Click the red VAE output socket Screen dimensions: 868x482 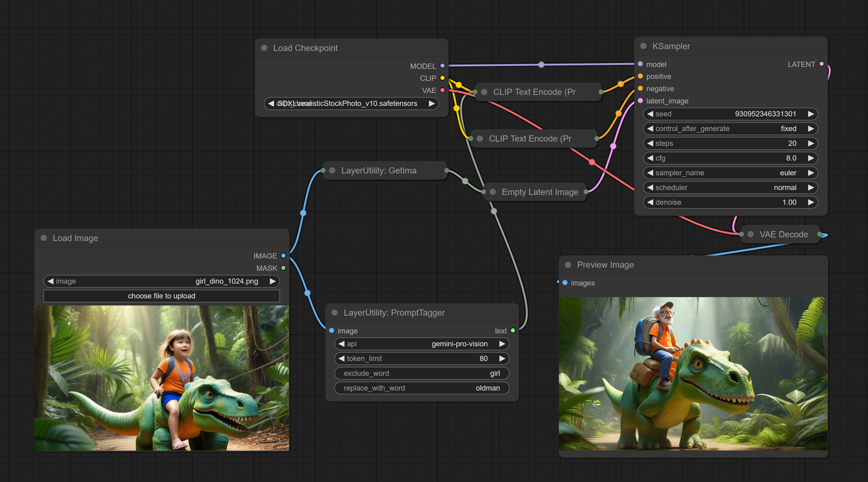(x=442, y=90)
